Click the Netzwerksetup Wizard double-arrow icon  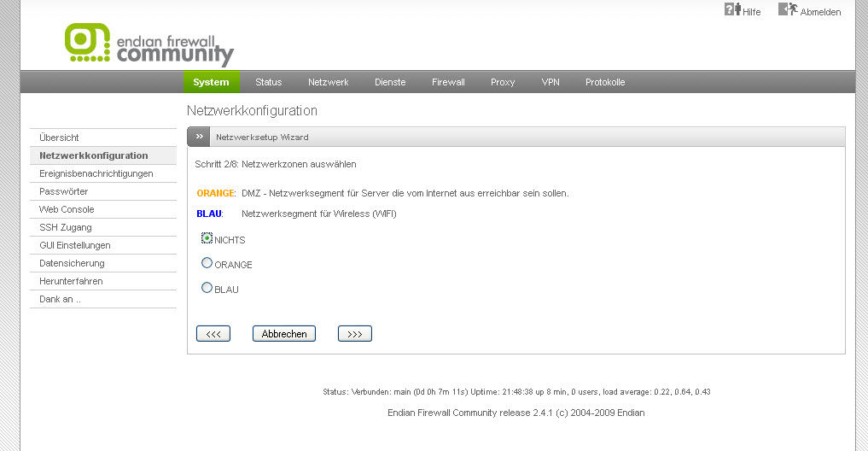click(198, 137)
